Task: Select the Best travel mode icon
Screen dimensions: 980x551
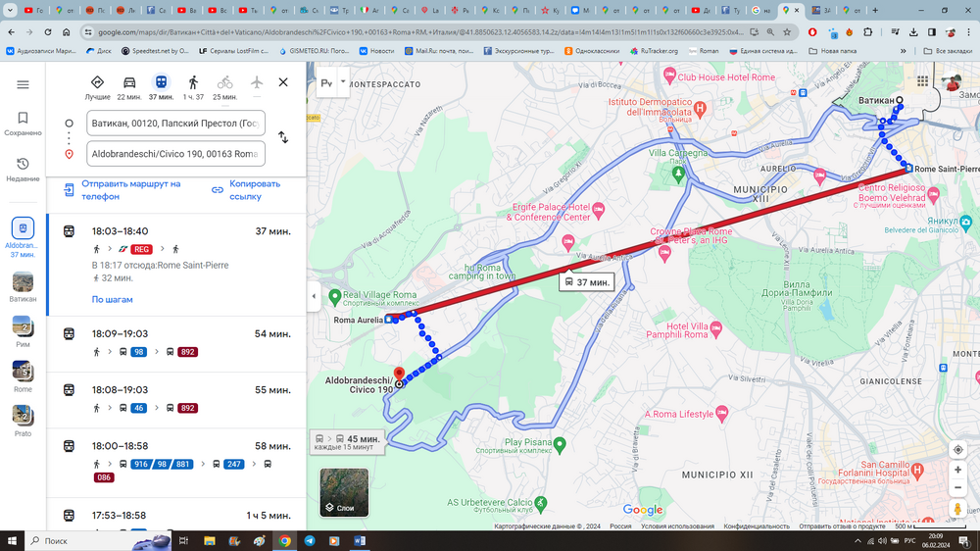Action: 97,87
